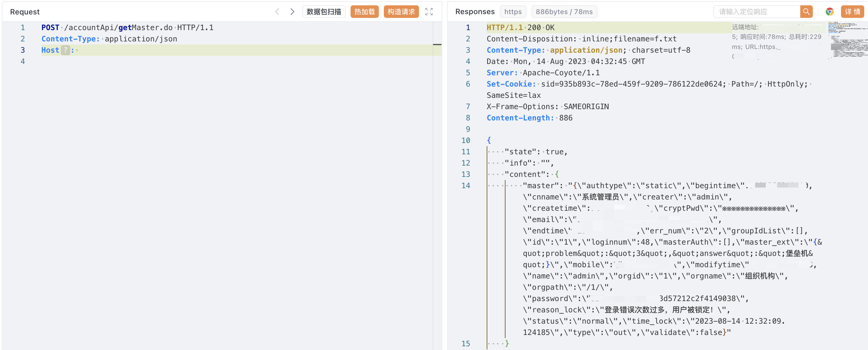This screenshot has width=868, height=350.
Task: Focus the 请输入定位响应 search field
Action: [756, 12]
